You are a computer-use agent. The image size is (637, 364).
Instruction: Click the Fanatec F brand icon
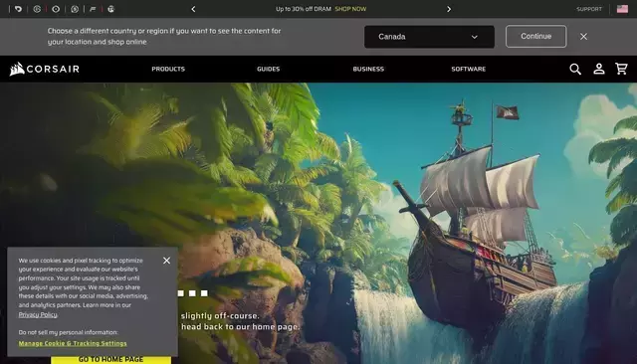pos(93,9)
